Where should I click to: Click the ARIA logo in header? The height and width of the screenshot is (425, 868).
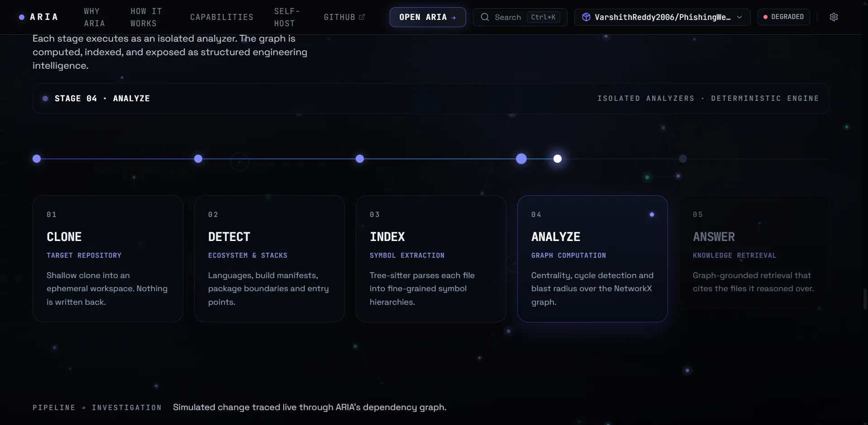pos(39,17)
